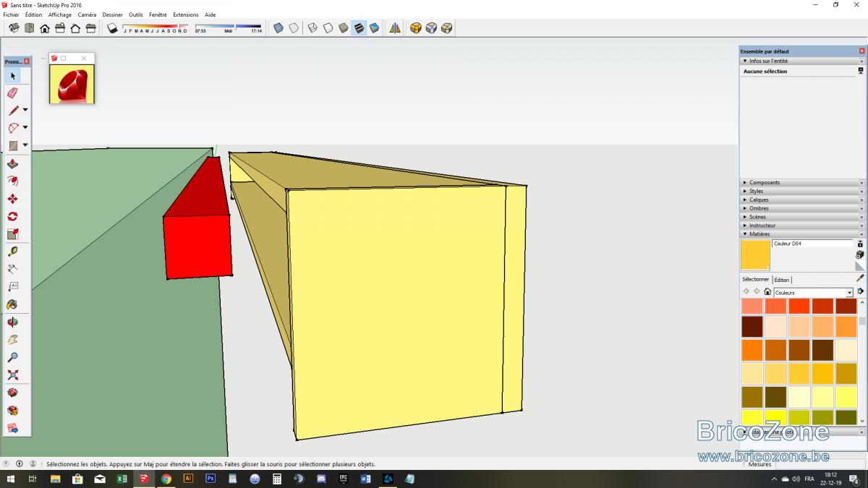Select the Paint Bucket tool
Image resolution: width=868 pixels, height=488 pixels.
12,304
